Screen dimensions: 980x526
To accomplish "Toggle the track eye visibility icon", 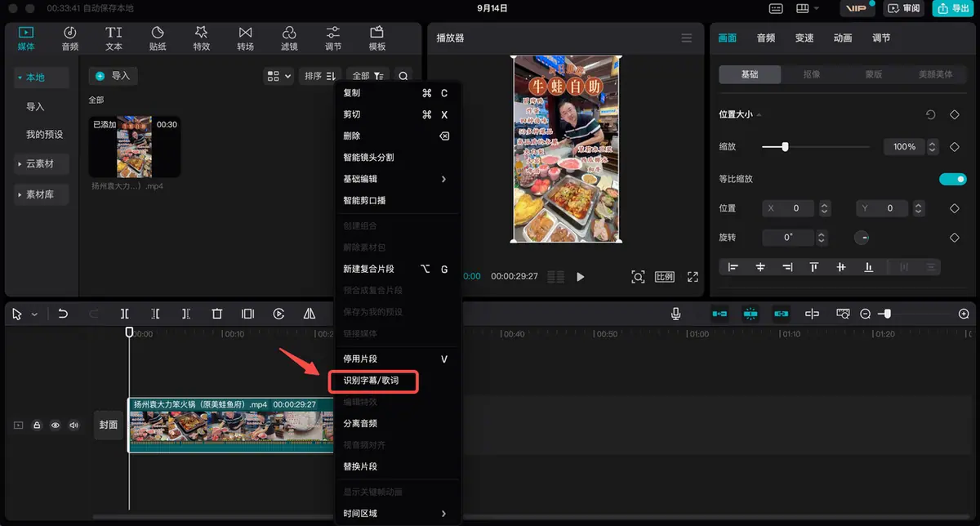I will 56,426.
